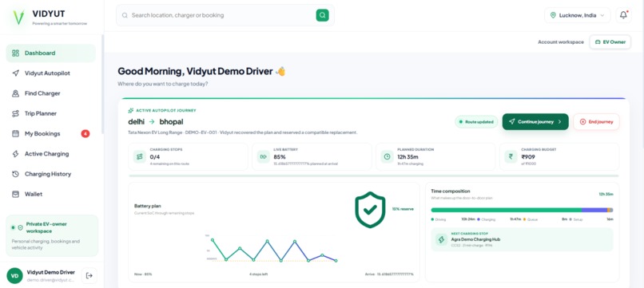Click the 12h 35m planned duration value

[407, 157]
